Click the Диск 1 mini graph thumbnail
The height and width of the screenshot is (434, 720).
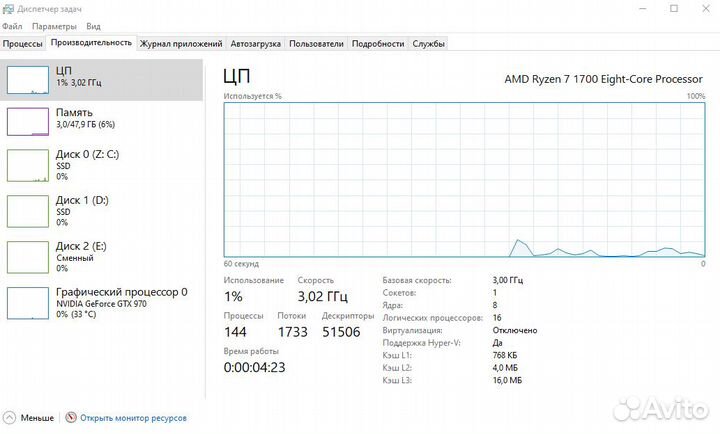pos(28,211)
